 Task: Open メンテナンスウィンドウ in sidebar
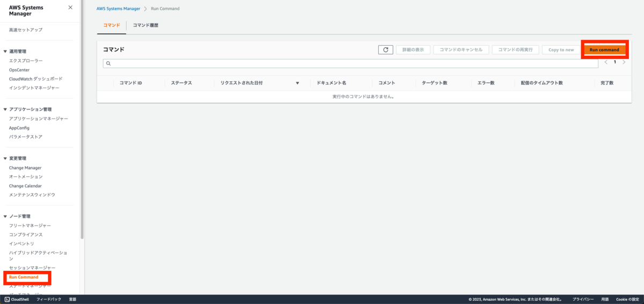[x=32, y=195]
